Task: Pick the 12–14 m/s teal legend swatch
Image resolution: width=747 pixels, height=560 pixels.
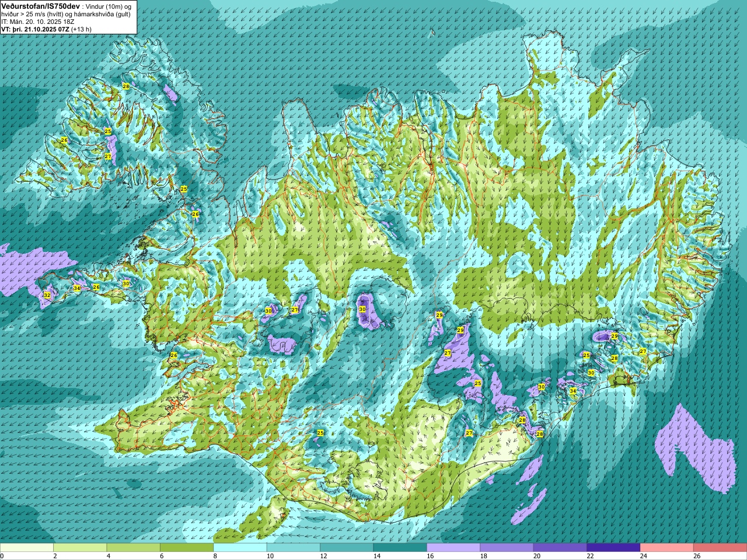Action: click(x=347, y=548)
